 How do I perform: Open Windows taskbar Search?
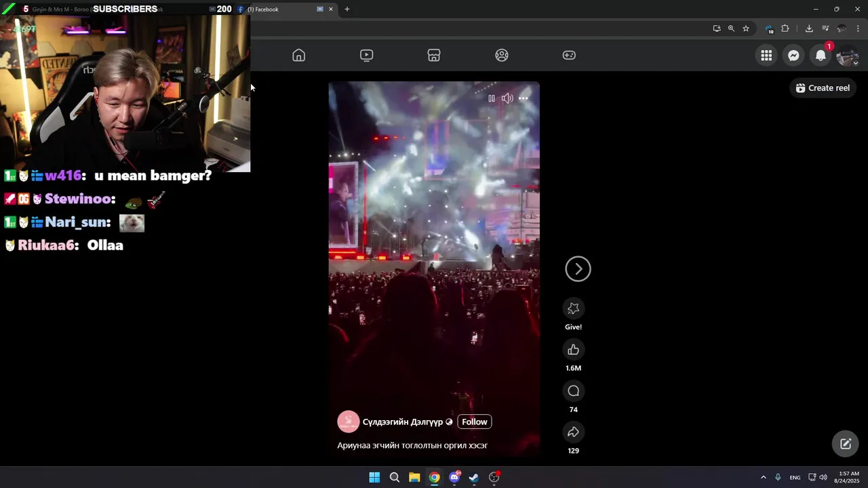(x=394, y=477)
